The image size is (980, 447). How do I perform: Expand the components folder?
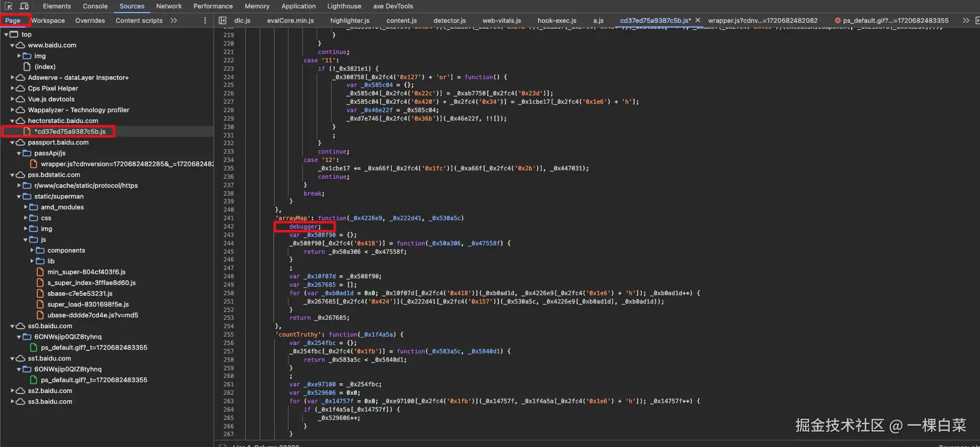pyautogui.click(x=32, y=250)
